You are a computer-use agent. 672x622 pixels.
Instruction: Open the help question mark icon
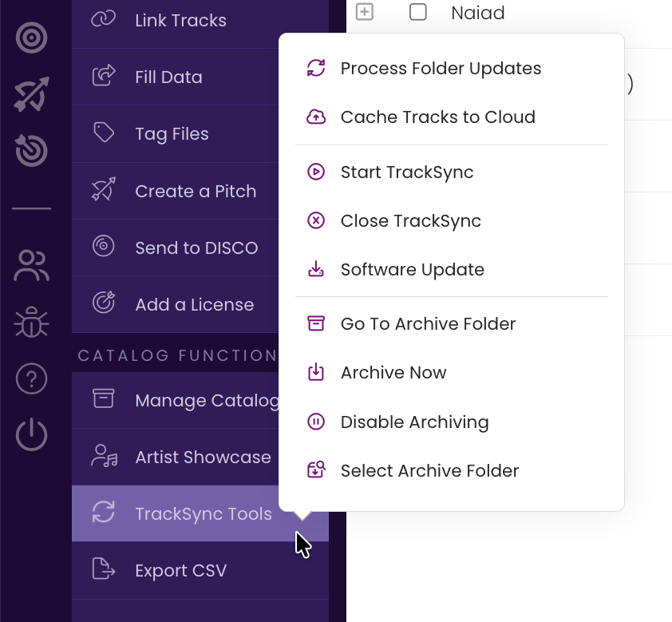32,378
